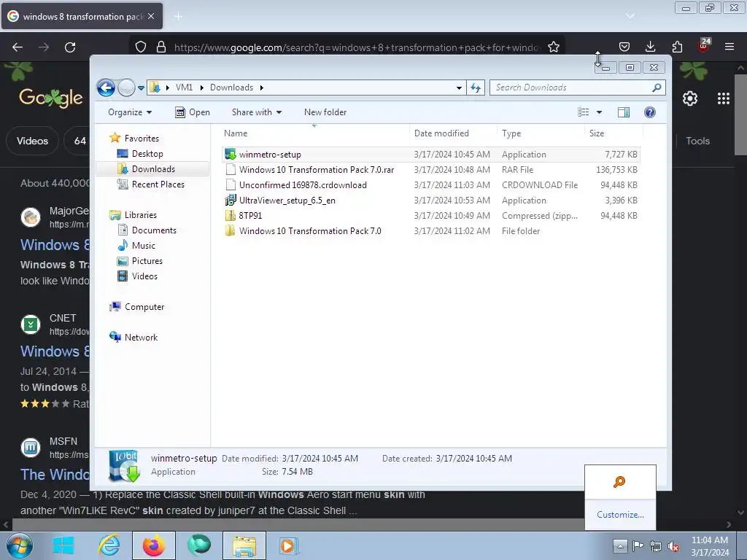Select UltraViewer_setup_6.5_en installer

click(x=431, y=201)
